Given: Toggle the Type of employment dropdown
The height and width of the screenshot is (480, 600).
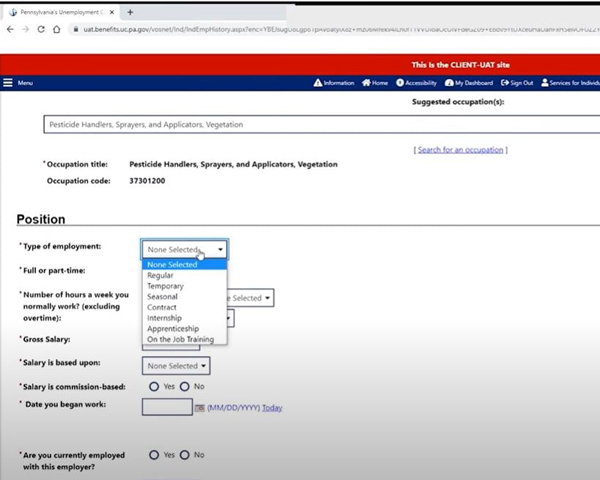Looking at the screenshot, I should click(184, 250).
